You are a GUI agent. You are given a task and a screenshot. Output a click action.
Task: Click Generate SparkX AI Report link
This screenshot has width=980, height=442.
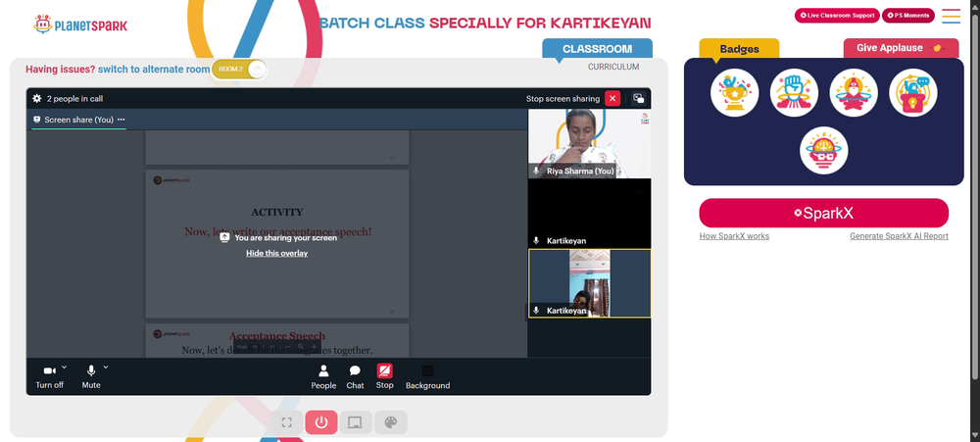(x=899, y=236)
